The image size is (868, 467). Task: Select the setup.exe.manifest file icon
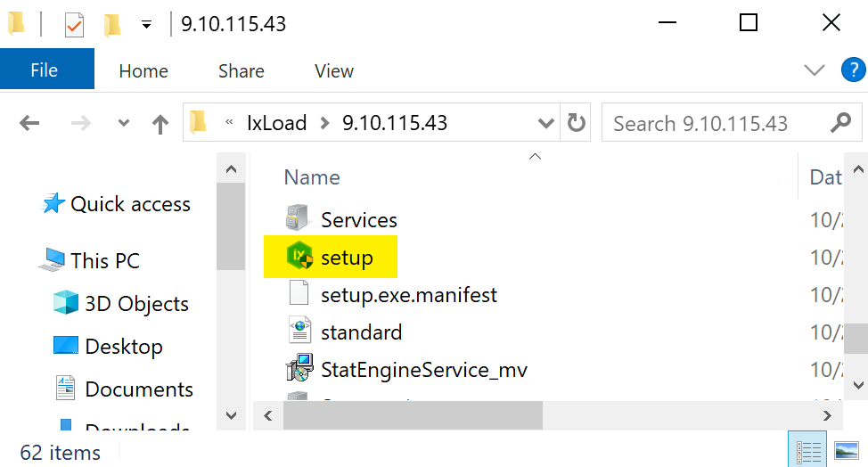click(x=299, y=294)
